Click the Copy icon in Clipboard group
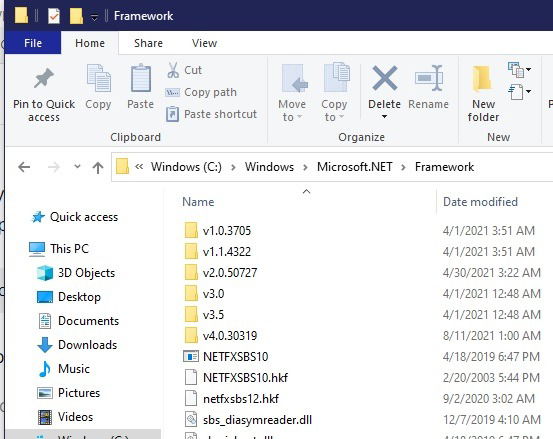Image resolution: width=553 pixels, height=439 pixels. [x=98, y=78]
